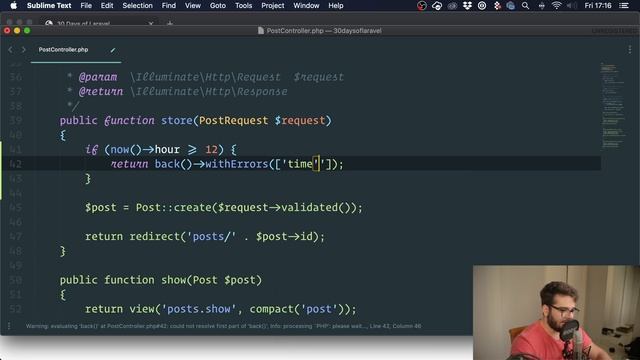Click the unsaved edit pencil on PostController.php tab
640x360 pixels.
tap(113, 50)
